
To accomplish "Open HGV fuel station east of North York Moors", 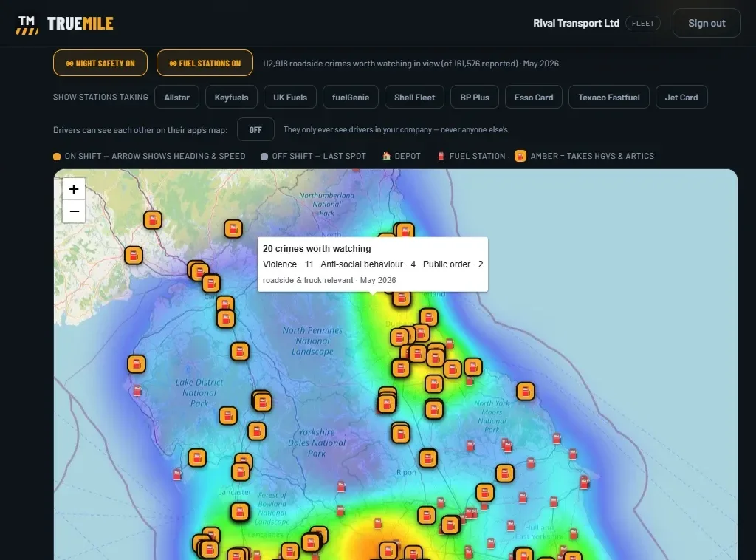I will coord(526,391).
